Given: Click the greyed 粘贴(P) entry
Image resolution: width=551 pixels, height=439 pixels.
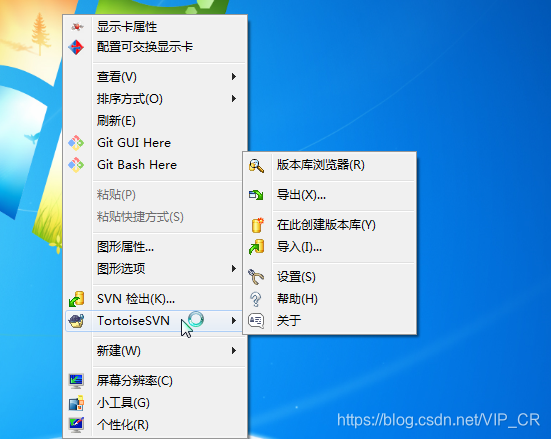Looking at the screenshot, I should tap(155, 195).
